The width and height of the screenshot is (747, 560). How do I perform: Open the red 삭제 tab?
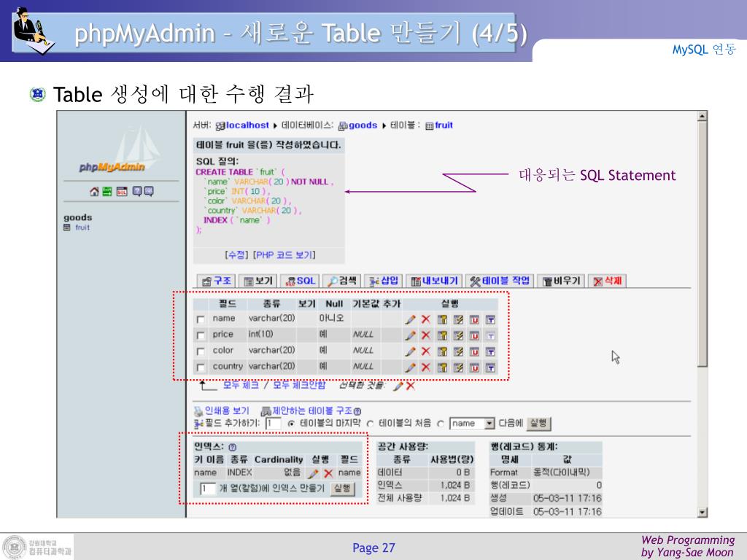pos(607,281)
